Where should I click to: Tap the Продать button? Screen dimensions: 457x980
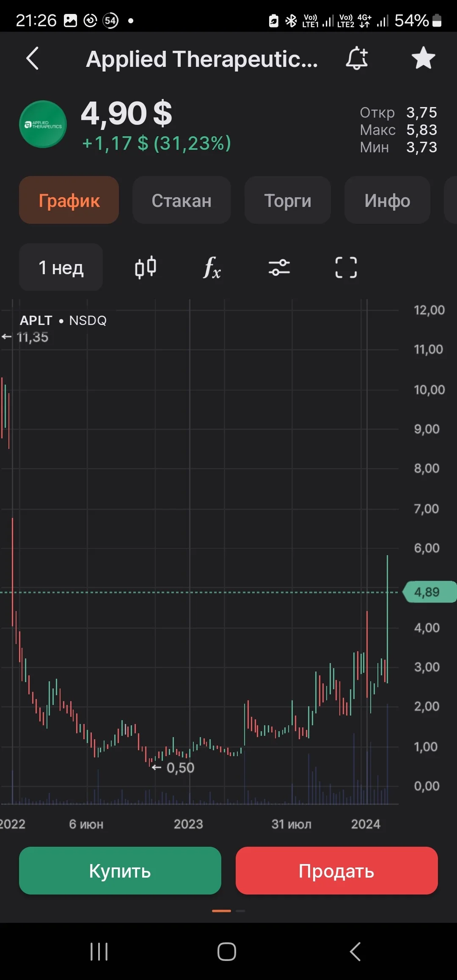pyautogui.click(x=337, y=871)
